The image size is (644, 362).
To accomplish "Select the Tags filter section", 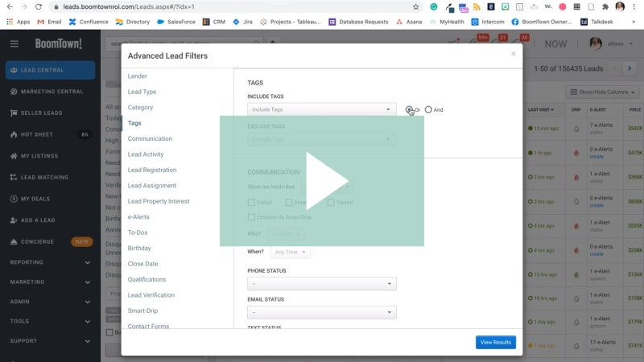I will [x=134, y=123].
